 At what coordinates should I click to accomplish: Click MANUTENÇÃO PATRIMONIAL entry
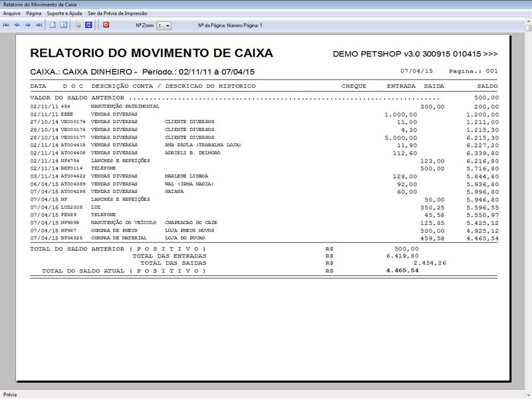pos(125,106)
